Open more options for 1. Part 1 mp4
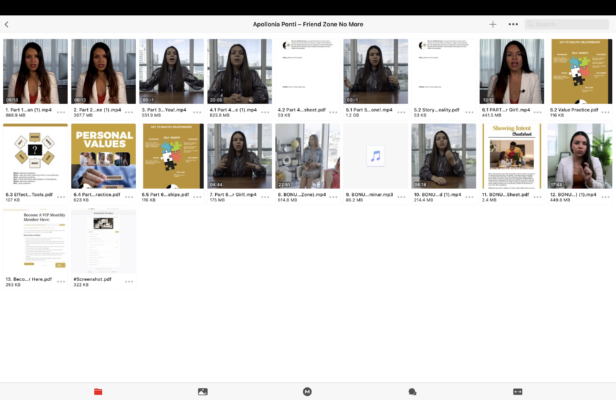 click(x=61, y=112)
